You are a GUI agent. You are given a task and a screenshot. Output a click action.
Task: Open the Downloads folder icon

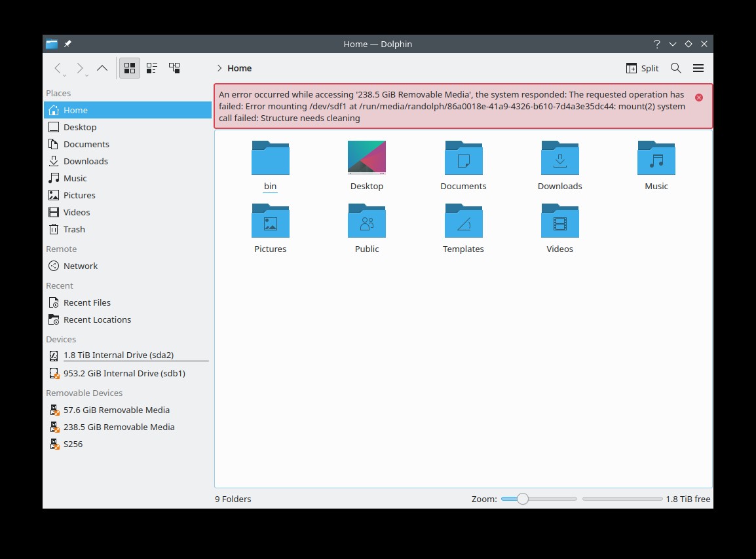point(559,158)
